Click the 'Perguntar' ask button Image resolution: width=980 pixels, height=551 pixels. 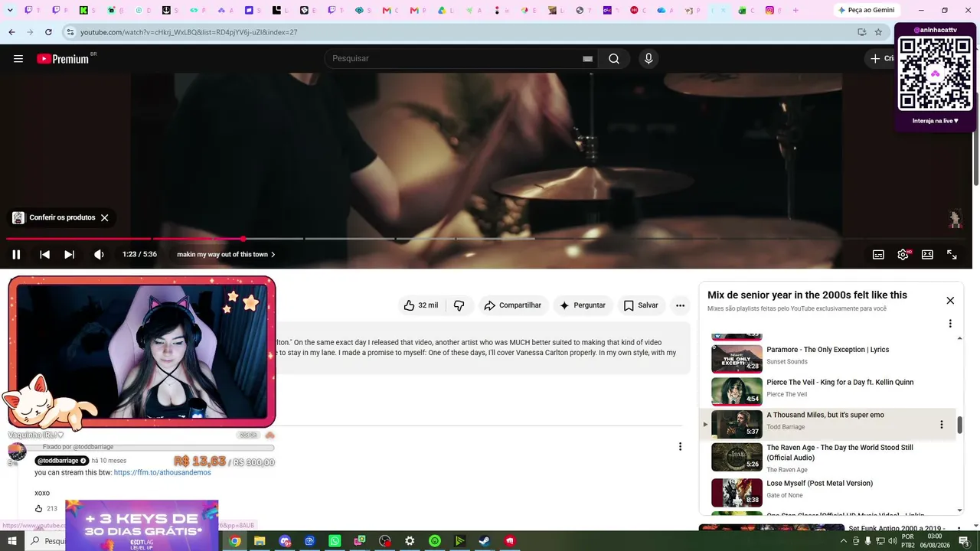point(583,305)
